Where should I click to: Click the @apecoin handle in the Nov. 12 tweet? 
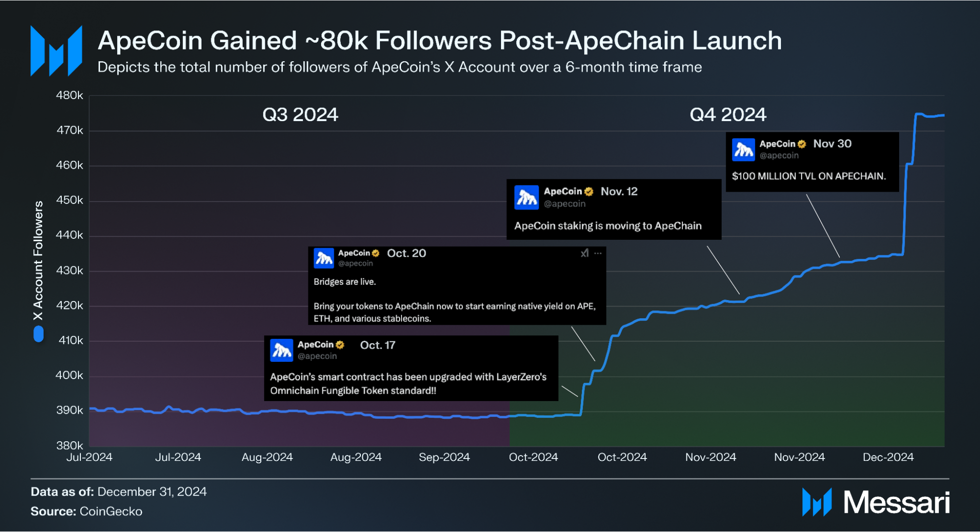point(565,204)
